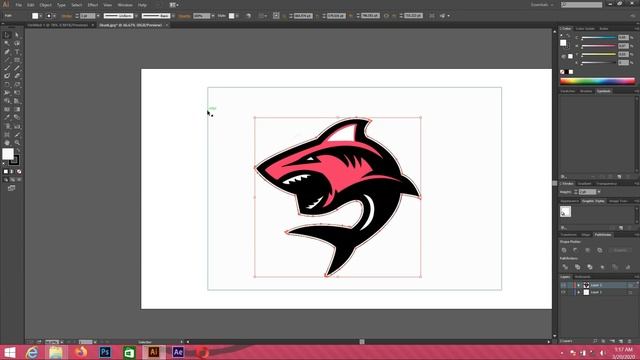Toggle visibility of Layer 1
Image resolution: width=640 pixels, height=360 pixels.
click(563, 292)
